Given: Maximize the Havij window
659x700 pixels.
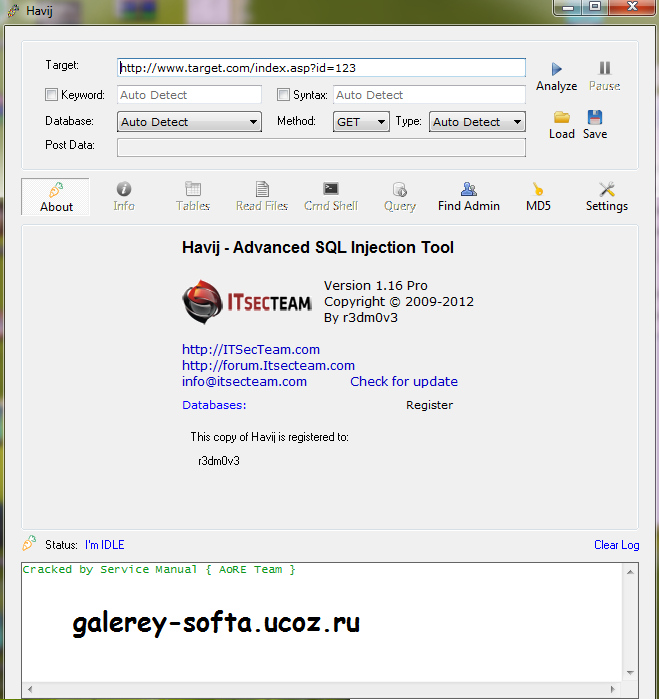Looking at the screenshot, I should 595,7.
